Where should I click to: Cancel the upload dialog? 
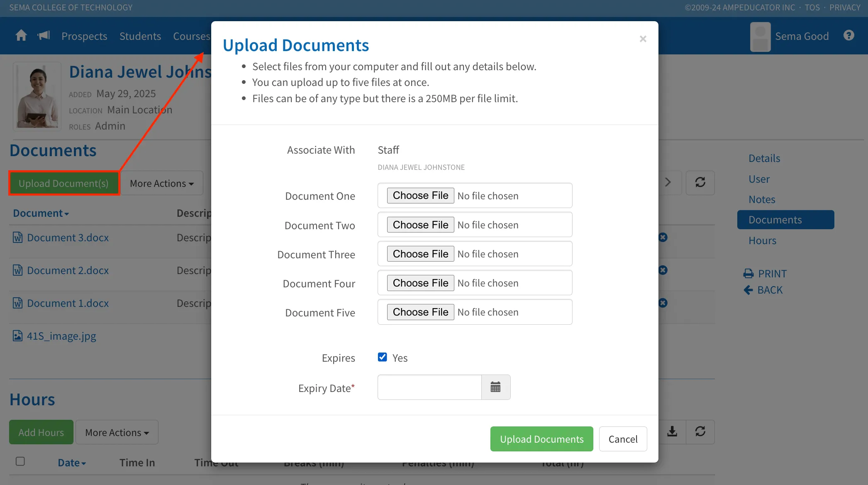pyautogui.click(x=623, y=439)
